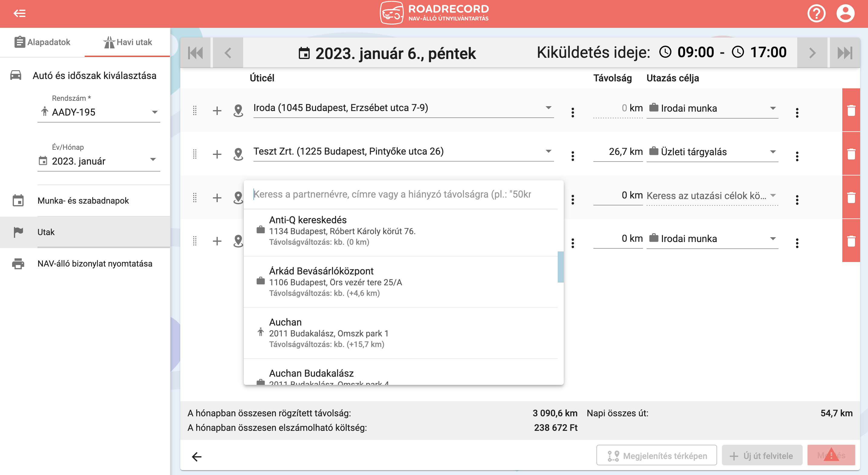Viewport: 868px width, 475px height.
Task: Expand the Év/Hónap 2023. január dropdown
Action: [x=99, y=161]
